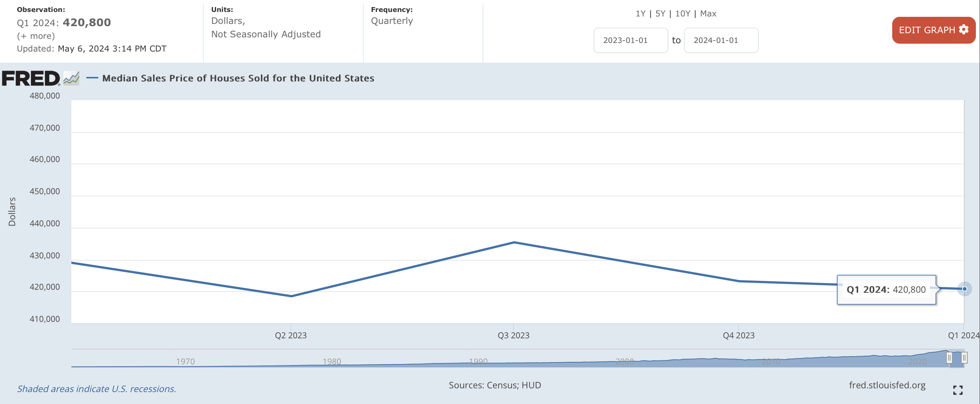Click the FRED logo
980x404 pixels.
(x=30, y=78)
